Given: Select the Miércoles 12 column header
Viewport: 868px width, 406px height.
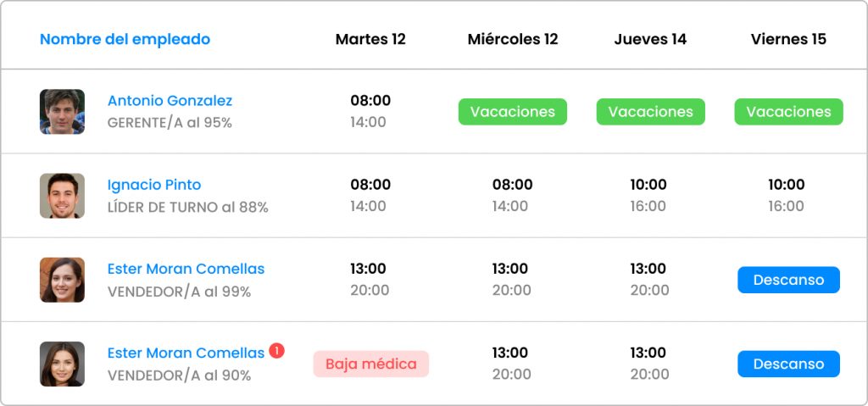Looking at the screenshot, I should click(513, 39).
